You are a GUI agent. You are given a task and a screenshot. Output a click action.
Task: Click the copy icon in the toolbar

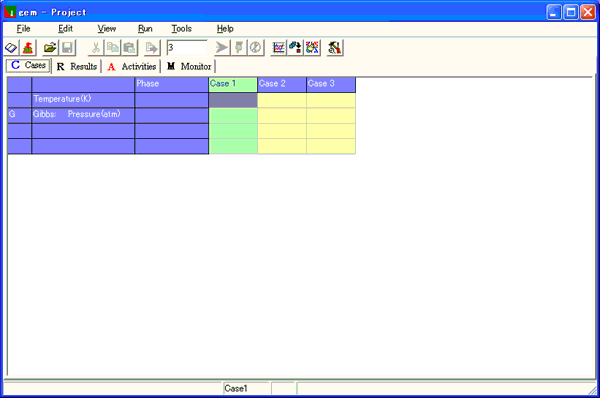tap(112, 48)
